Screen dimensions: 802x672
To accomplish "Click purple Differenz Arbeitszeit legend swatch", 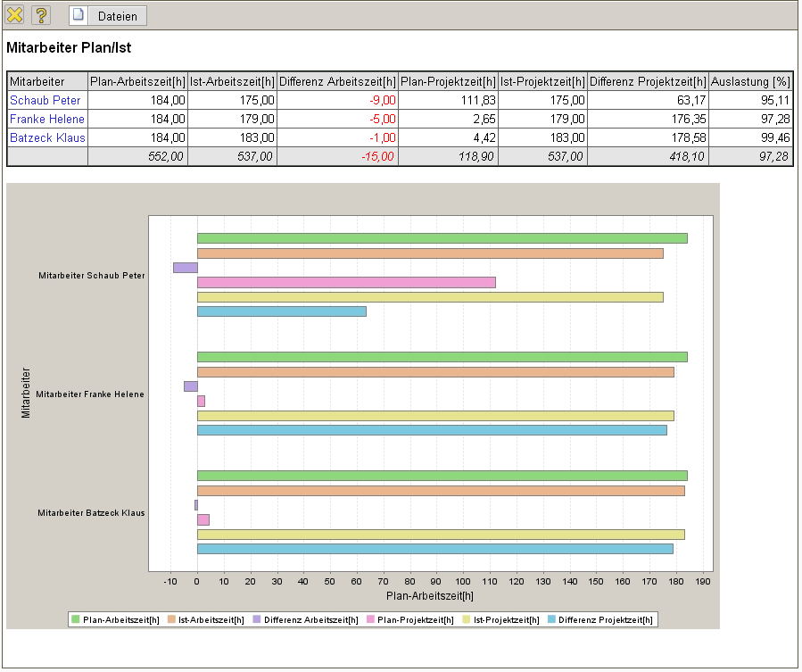I will 258,619.
